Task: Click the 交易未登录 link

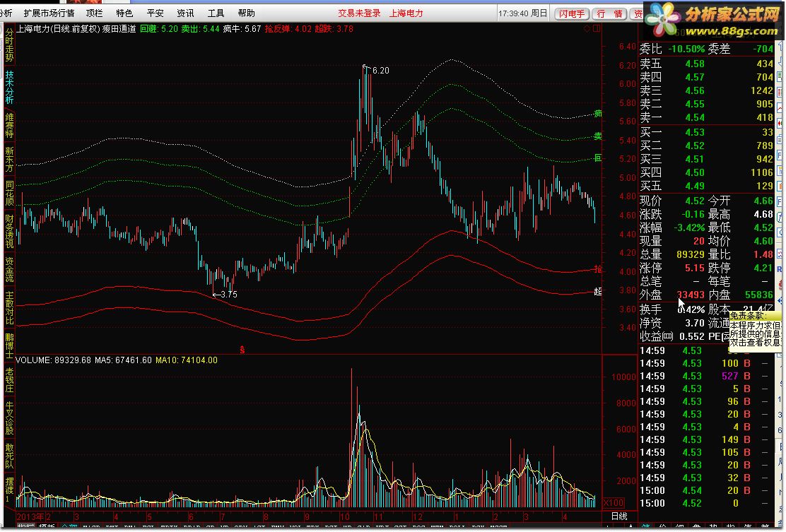Action: (x=359, y=13)
